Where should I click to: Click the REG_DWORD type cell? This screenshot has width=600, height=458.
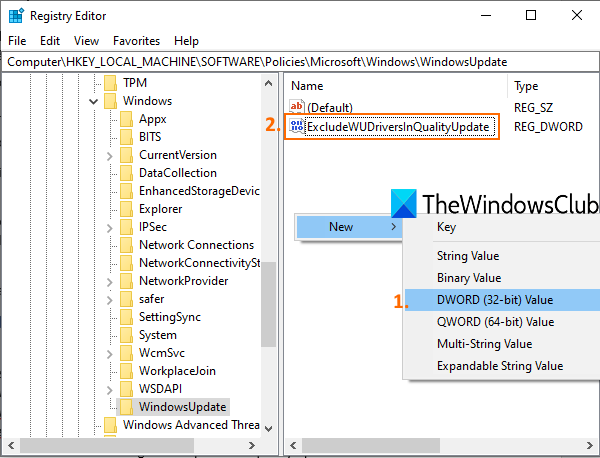(x=548, y=127)
